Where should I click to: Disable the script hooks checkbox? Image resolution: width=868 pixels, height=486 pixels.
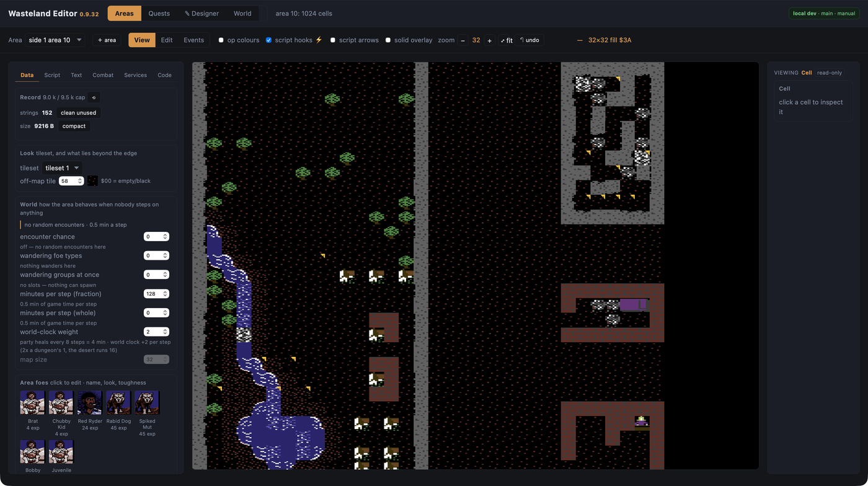pyautogui.click(x=268, y=40)
